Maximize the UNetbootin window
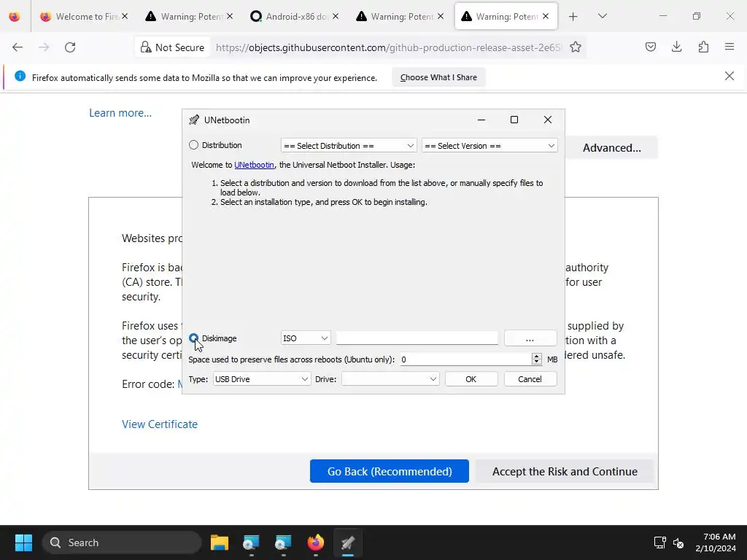 click(x=514, y=120)
